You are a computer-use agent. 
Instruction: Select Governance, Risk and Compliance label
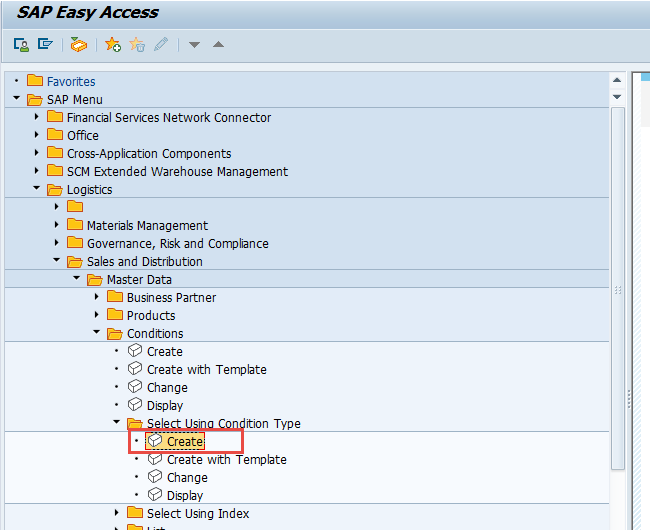click(x=178, y=244)
